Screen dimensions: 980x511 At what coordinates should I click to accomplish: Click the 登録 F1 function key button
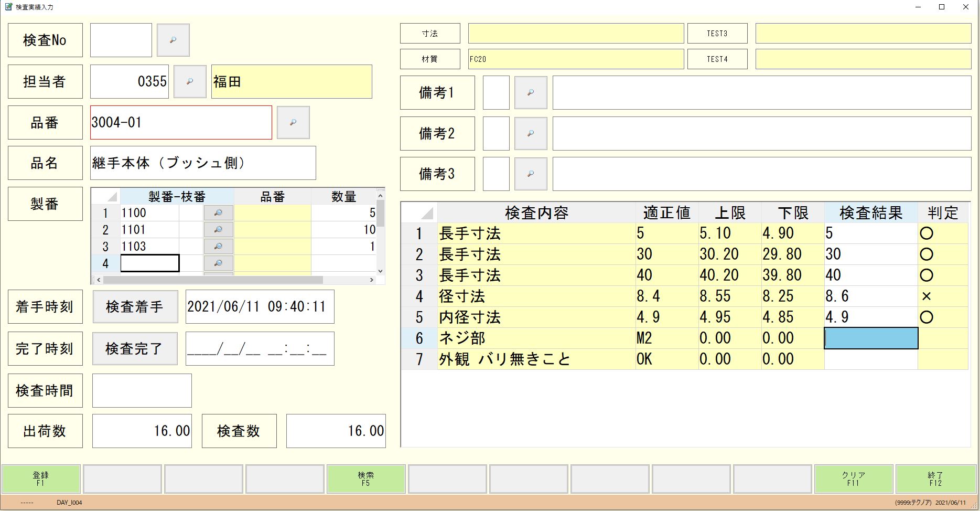click(x=41, y=478)
